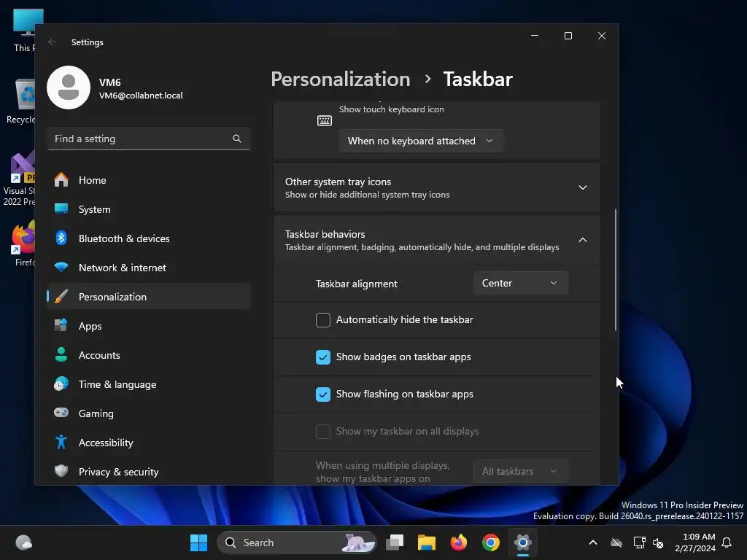Image resolution: width=747 pixels, height=560 pixels.
Task: Click the muted volume tray icon
Action: tap(659, 542)
